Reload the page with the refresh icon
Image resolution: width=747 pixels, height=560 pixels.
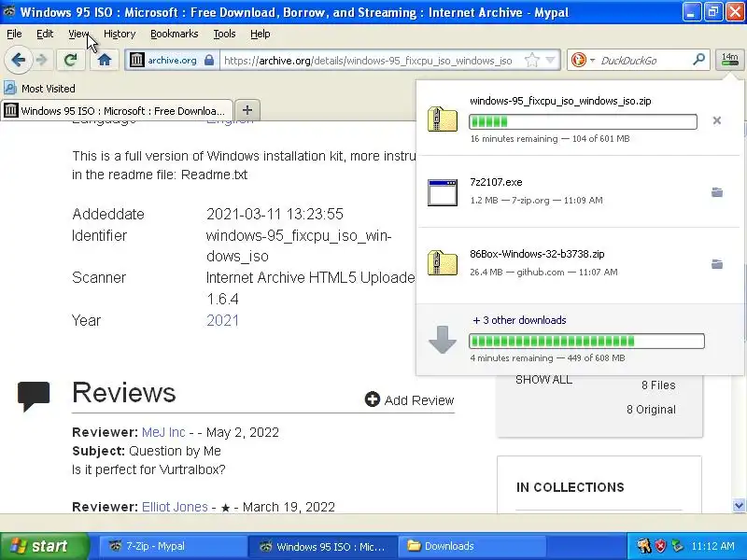71,60
